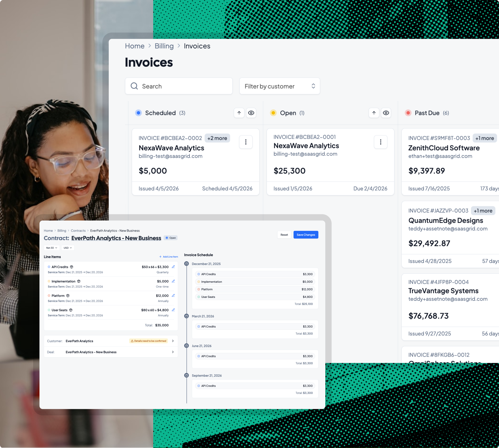This screenshot has width=499, height=448.
Task: Click the edit pencil for Implementation line item
Action: pos(173,281)
